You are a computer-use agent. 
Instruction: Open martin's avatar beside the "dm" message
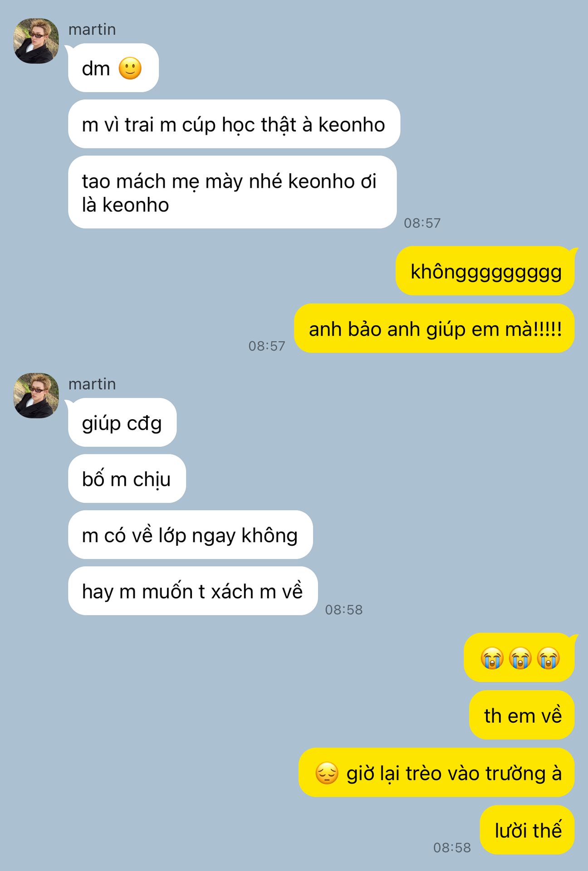click(x=36, y=41)
